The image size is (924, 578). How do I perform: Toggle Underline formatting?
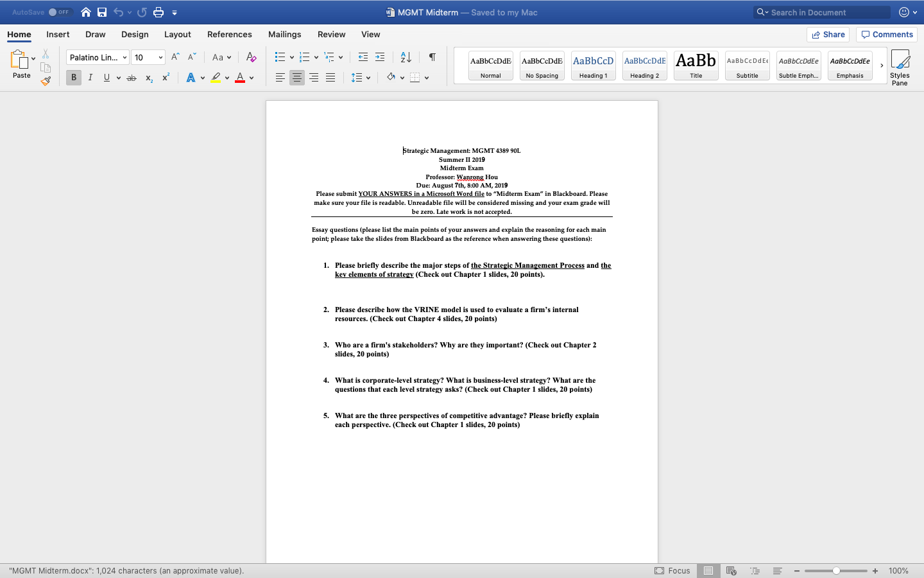107,78
